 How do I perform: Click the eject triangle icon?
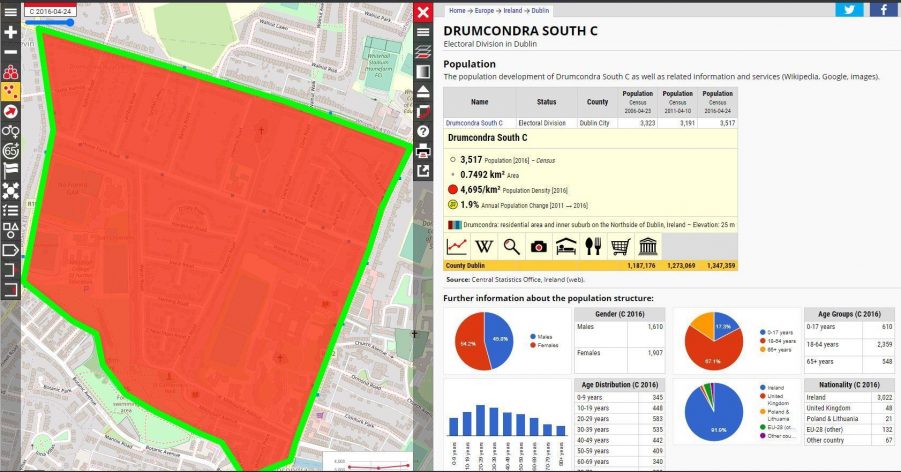click(x=423, y=91)
